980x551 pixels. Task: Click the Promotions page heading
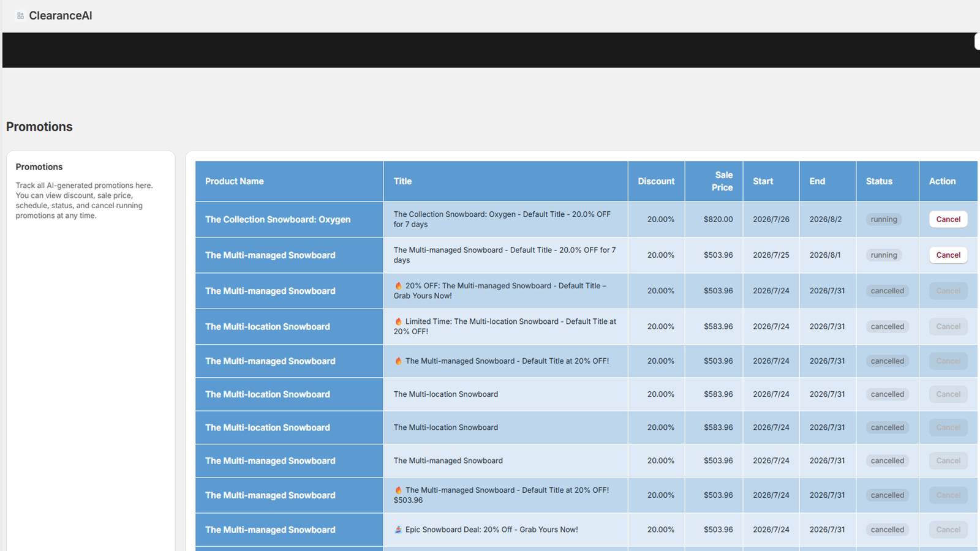point(39,127)
